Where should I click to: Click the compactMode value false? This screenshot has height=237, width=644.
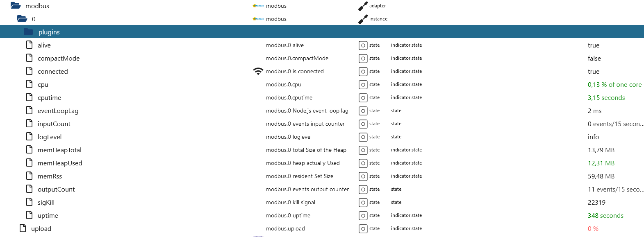pos(594,59)
